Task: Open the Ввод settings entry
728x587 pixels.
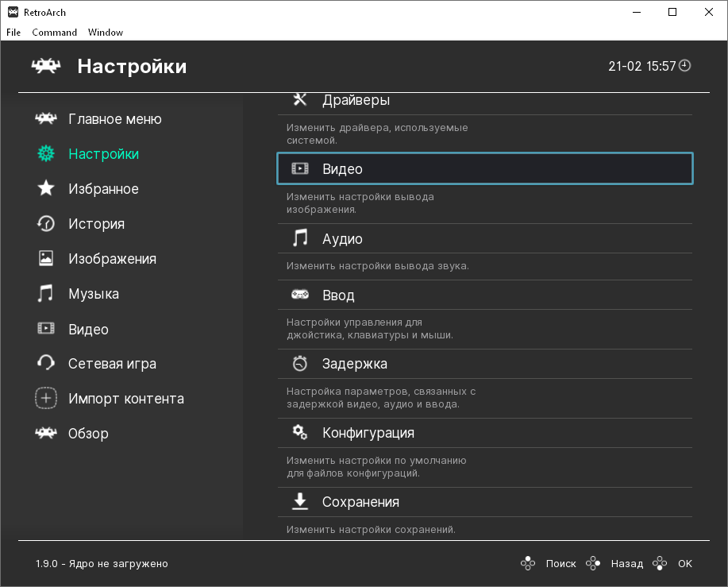Action: (x=485, y=295)
